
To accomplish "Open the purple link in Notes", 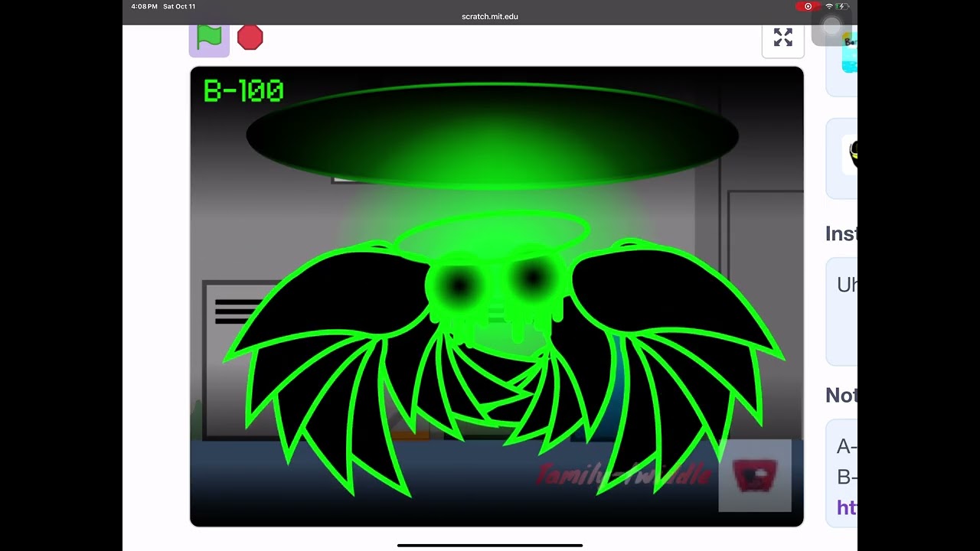I will (847, 507).
